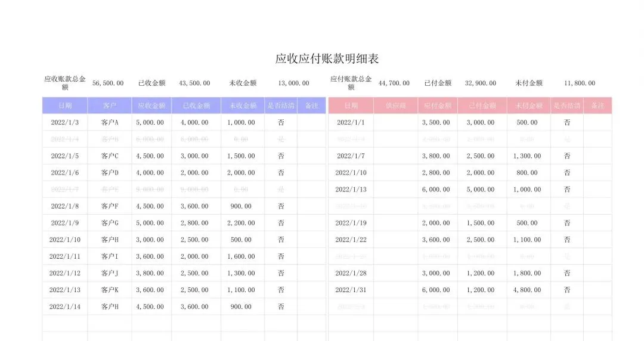
Task: Select the receivables 备注 header cell
Action: click(312, 106)
